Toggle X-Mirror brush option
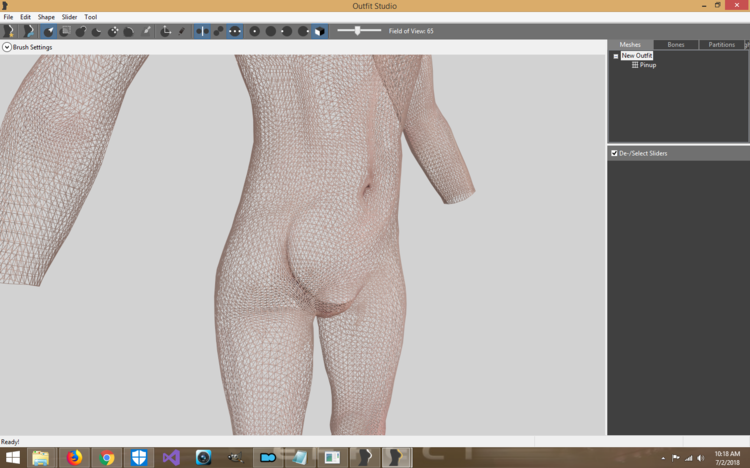The height and width of the screenshot is (468, 750). point(202,31)
